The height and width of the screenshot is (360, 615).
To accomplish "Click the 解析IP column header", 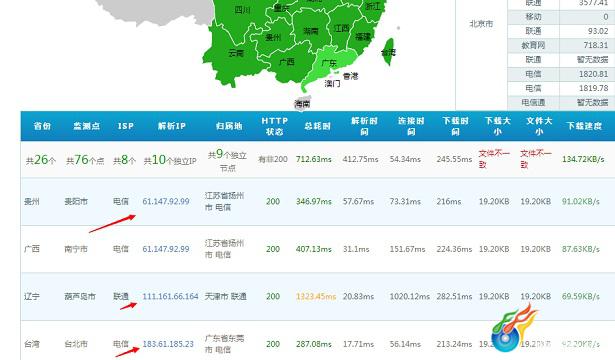I will tap(171, 126).
